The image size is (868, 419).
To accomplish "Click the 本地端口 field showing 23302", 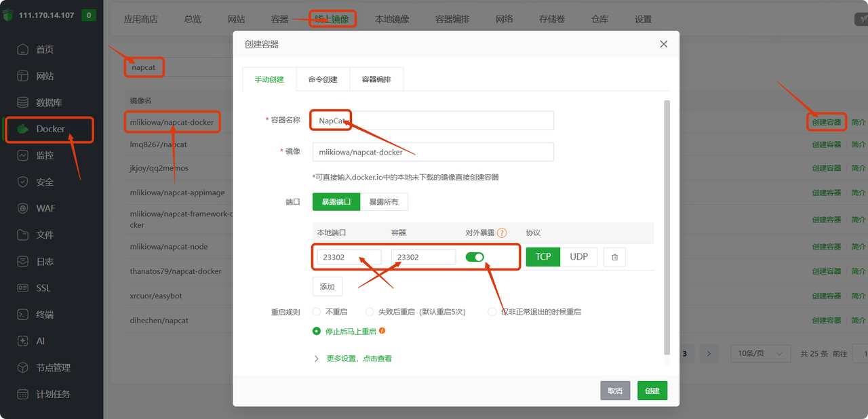I will click(x=349, y=257).
